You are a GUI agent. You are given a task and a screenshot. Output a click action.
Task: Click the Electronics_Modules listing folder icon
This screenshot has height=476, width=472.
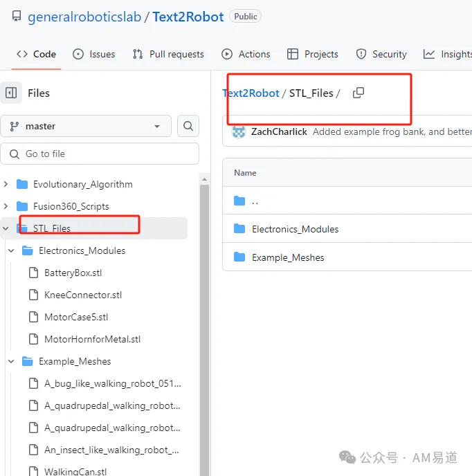tap(239, 228)
